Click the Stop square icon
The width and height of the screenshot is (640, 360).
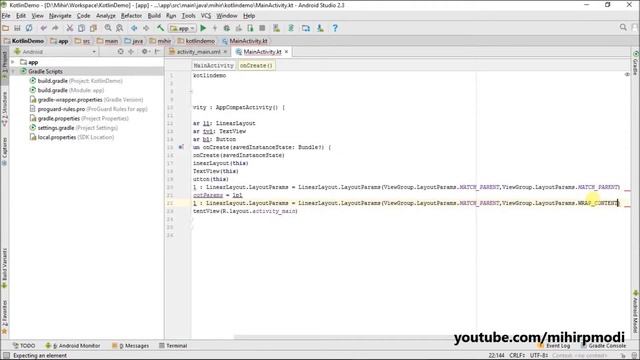coord(262,28)
